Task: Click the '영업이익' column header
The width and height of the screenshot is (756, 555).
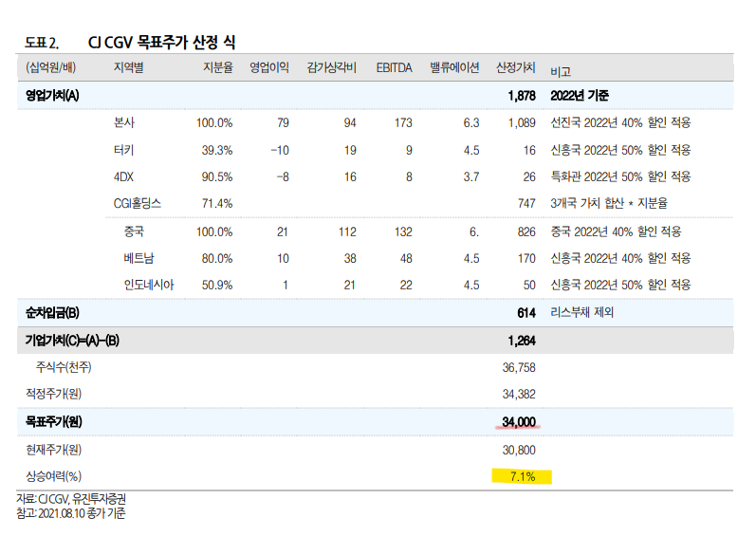Action: (x=269, y=67)
